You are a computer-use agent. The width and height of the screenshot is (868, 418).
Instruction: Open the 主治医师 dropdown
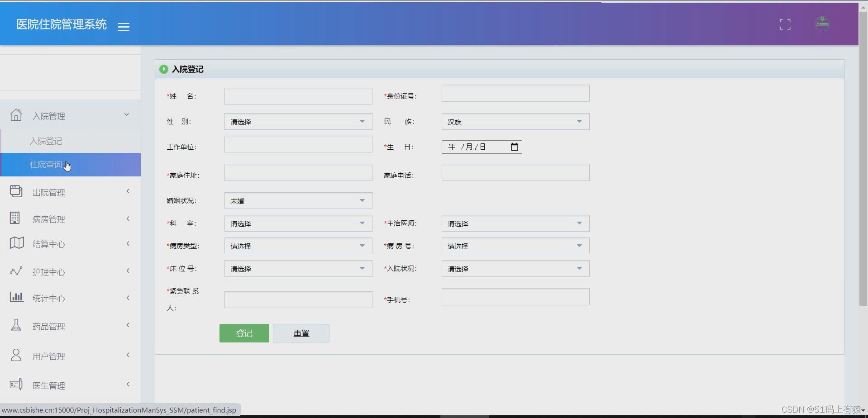point(515,223)
